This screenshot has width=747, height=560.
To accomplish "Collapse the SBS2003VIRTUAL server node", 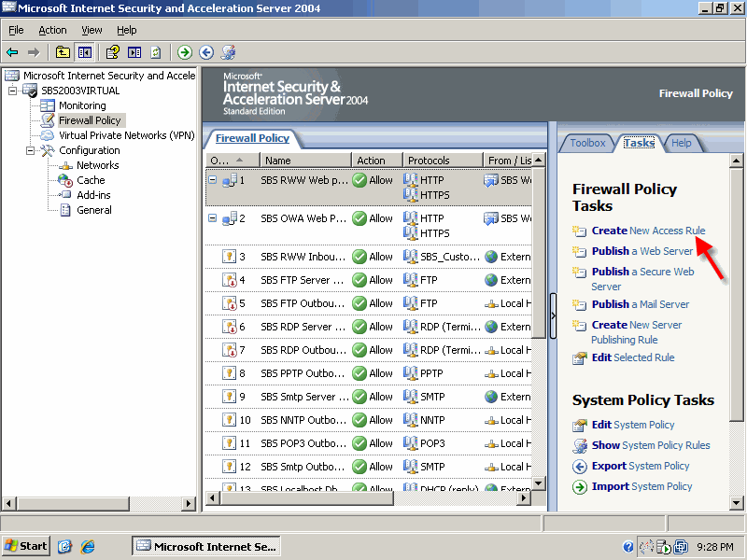I will [12, 91].
